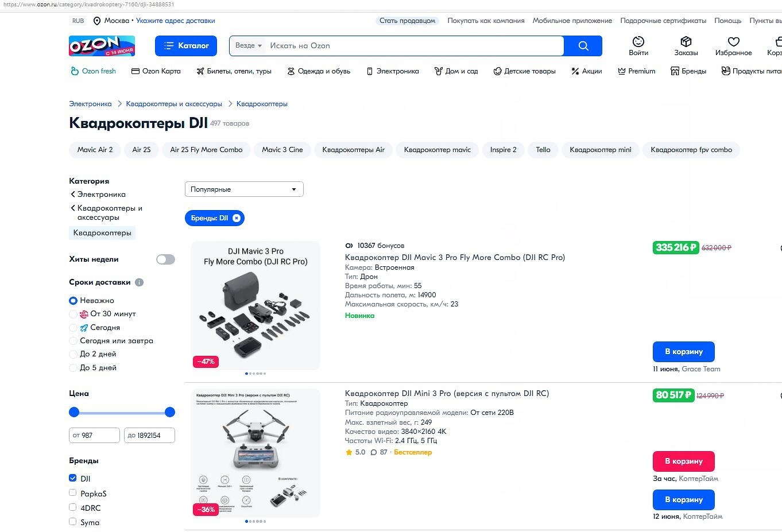Click the right price slider handle

(x=170, y=412)
